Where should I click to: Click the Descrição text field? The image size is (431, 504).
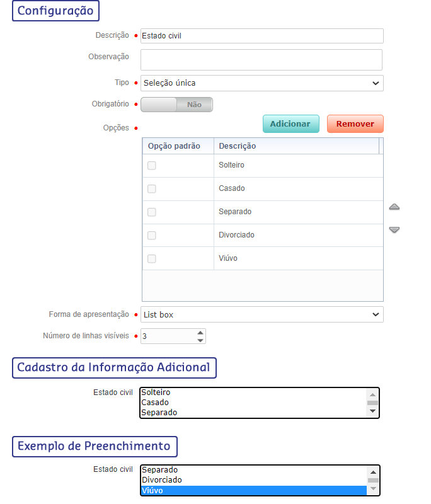[261, 36]
